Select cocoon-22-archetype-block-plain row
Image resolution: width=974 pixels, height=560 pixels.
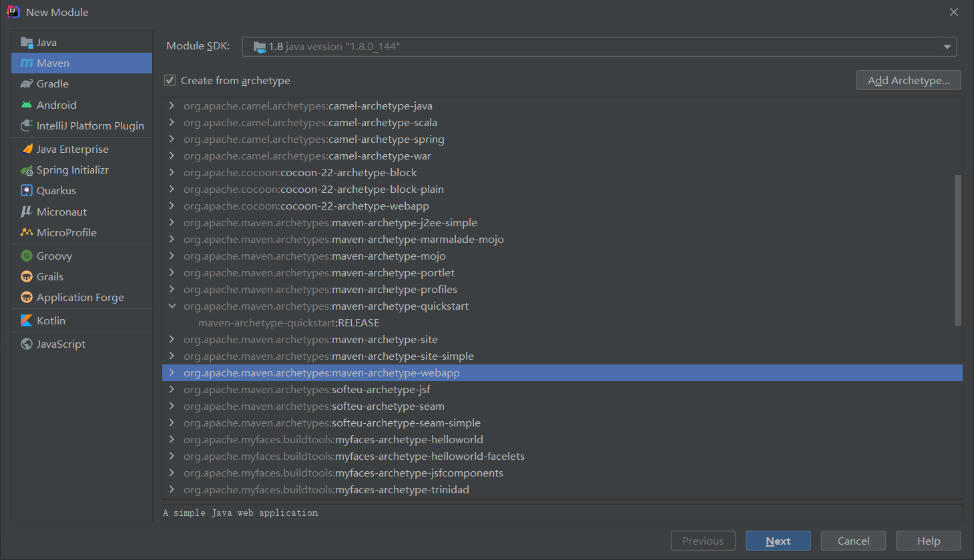click(x=562, y=189)
